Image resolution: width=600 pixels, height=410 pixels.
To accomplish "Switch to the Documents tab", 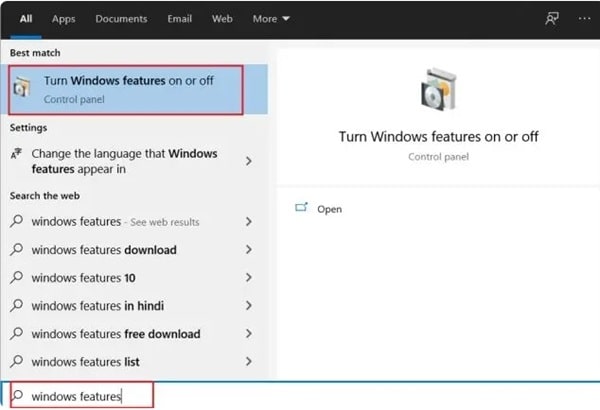I will [x=122, y=18].
